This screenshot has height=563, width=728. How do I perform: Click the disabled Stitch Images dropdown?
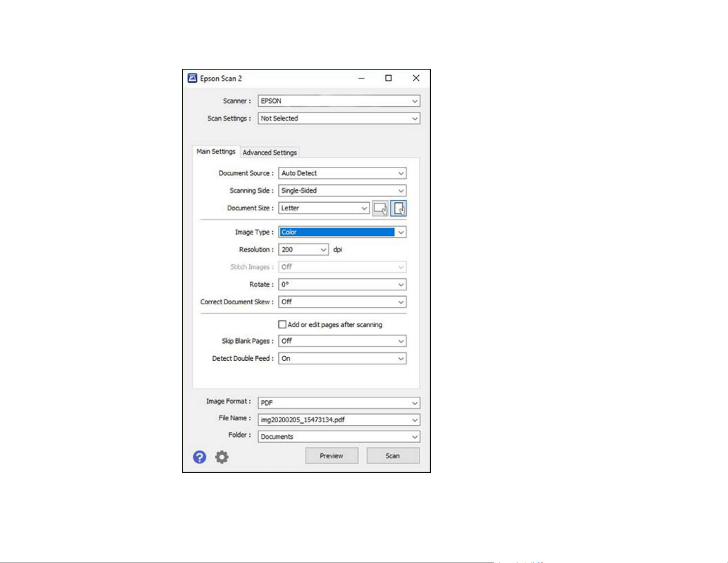pyautogui.click(x=342, y=267)
